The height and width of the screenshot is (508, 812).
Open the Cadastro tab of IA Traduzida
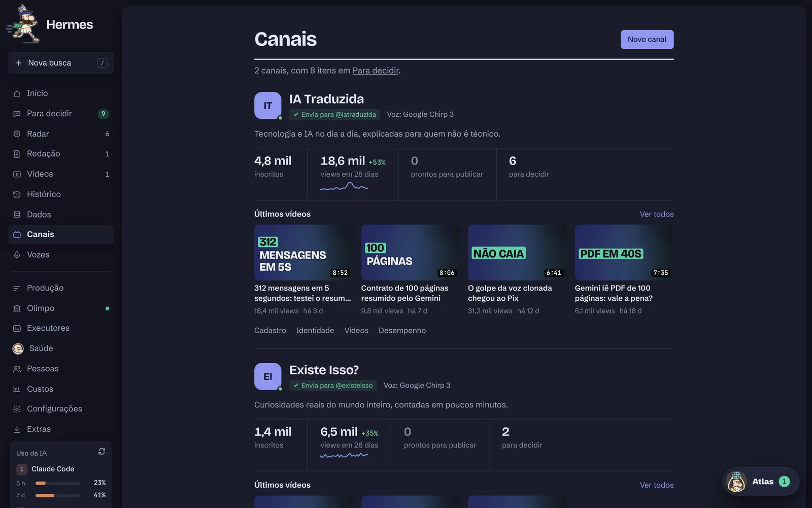coord(270,331)
